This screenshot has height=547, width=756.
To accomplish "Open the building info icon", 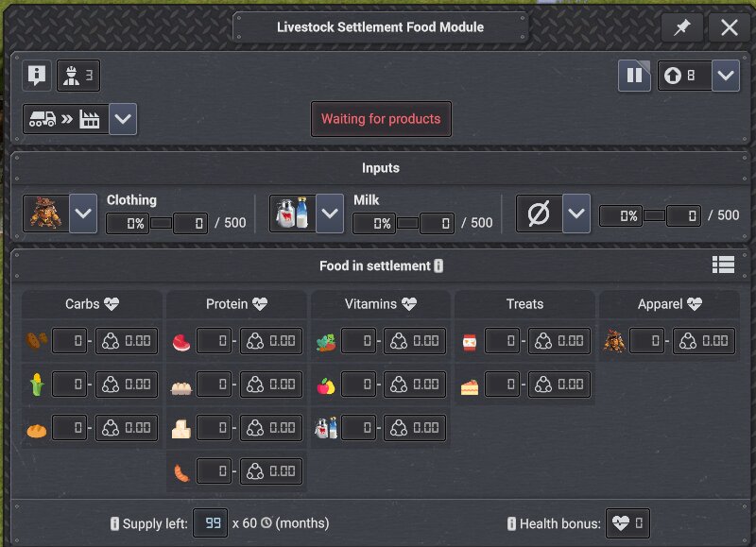I will [x=37, y=76].
